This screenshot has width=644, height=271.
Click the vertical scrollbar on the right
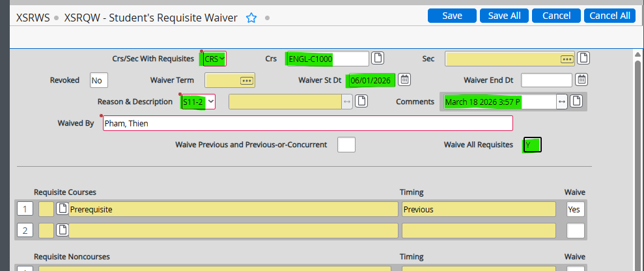click(637, 164)
